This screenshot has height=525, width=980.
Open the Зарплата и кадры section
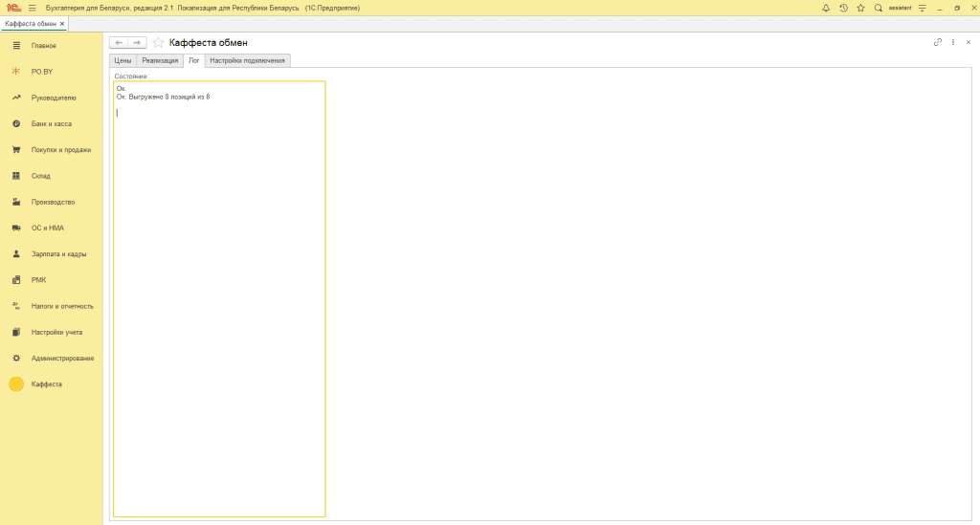click(58, 254)
